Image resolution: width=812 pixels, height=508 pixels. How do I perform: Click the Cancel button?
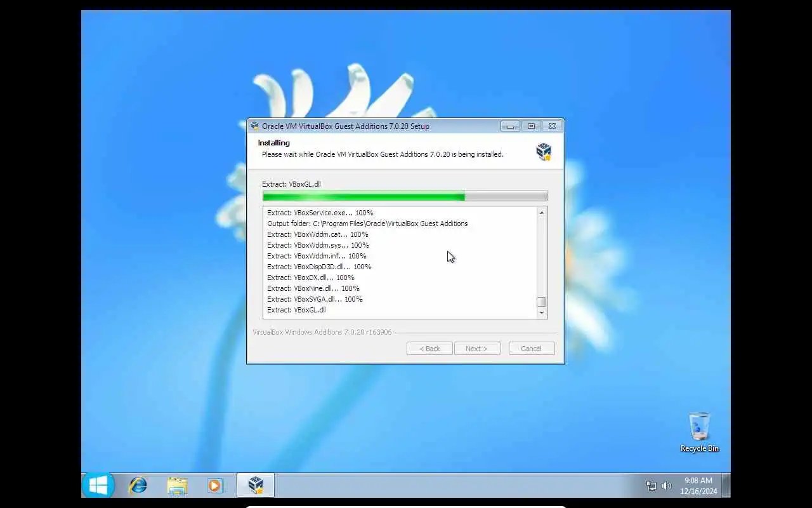(x=532, y=349)
